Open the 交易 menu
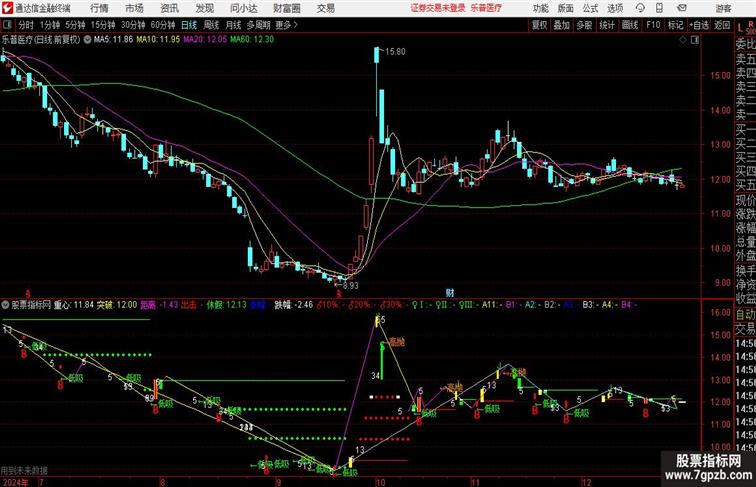 pos(325,8)
